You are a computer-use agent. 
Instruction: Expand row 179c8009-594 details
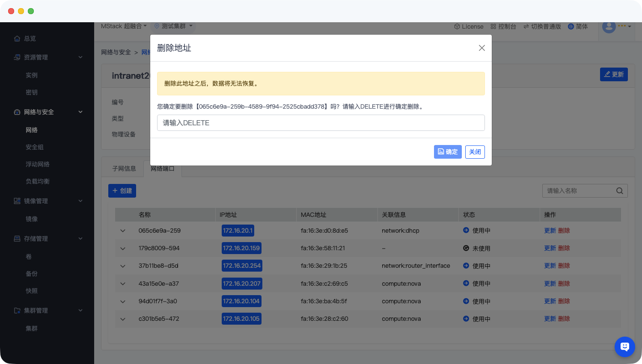(123, 249)
